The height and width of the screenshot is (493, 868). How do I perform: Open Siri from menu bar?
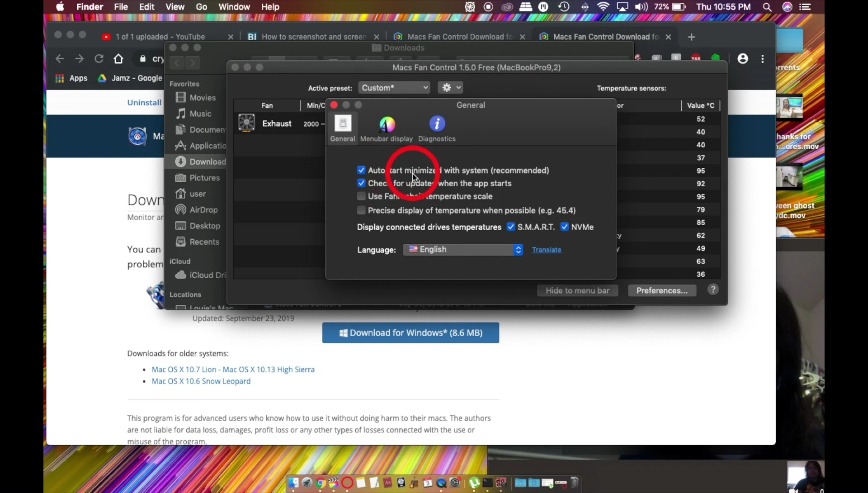click(x=787, y=7)
